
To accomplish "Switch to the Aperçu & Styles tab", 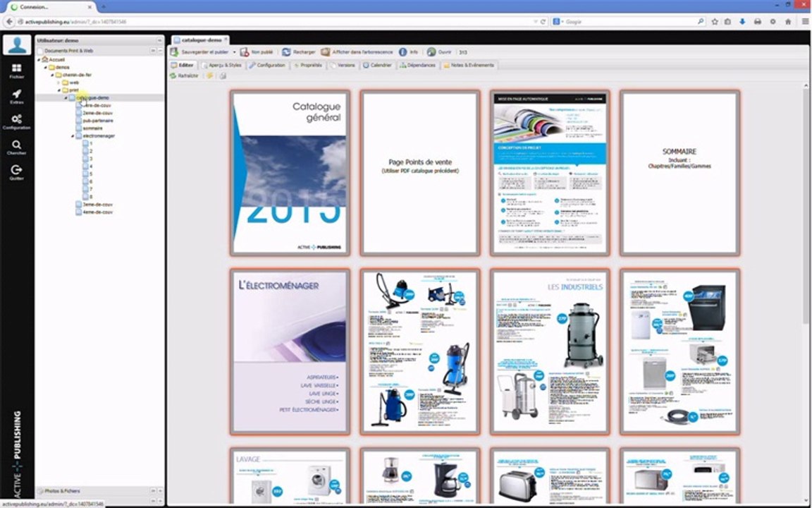I will coord(221,66).
